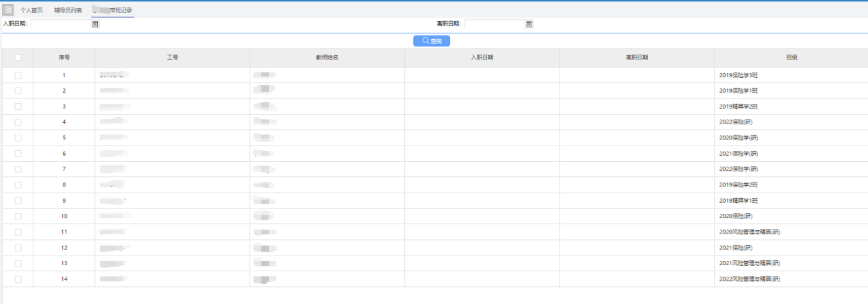The height and width of the screenshot is (304, 868).
Task: Click the 教师姓名 column header
Action: click(327, 57)
